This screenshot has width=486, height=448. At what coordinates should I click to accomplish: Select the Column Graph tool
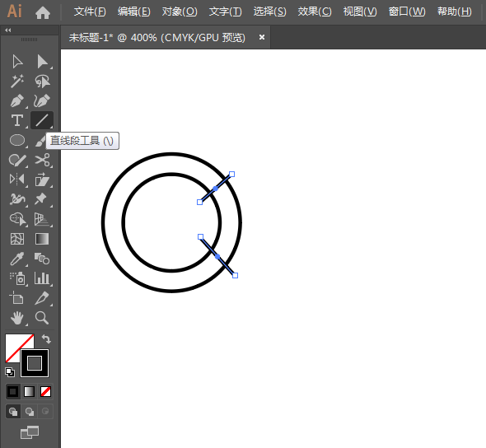(42, 278)
